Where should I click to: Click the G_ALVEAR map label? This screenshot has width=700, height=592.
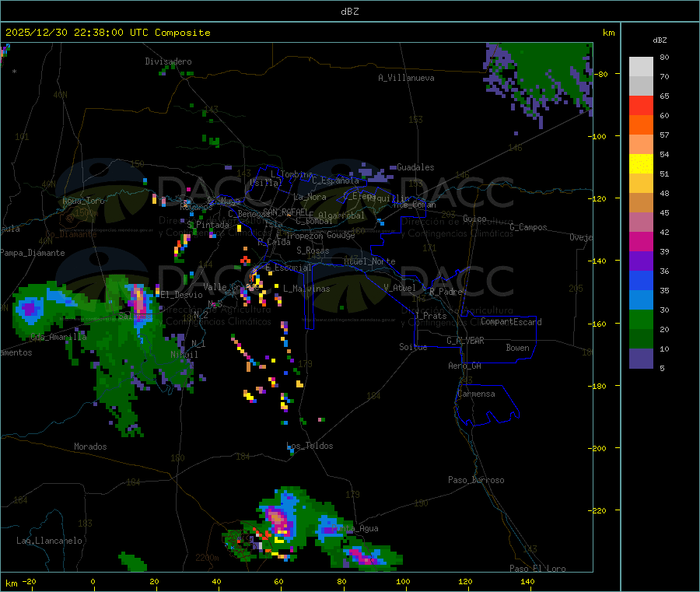(465, 341)
